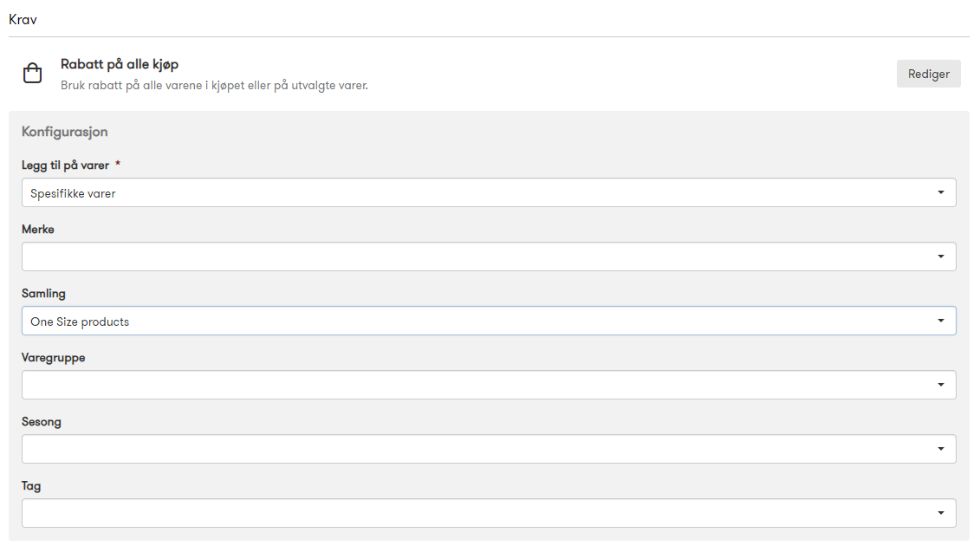Open the empty Sesong dropdown field
The width and height of the screenshot is (980, 552).
coord(489,449)
